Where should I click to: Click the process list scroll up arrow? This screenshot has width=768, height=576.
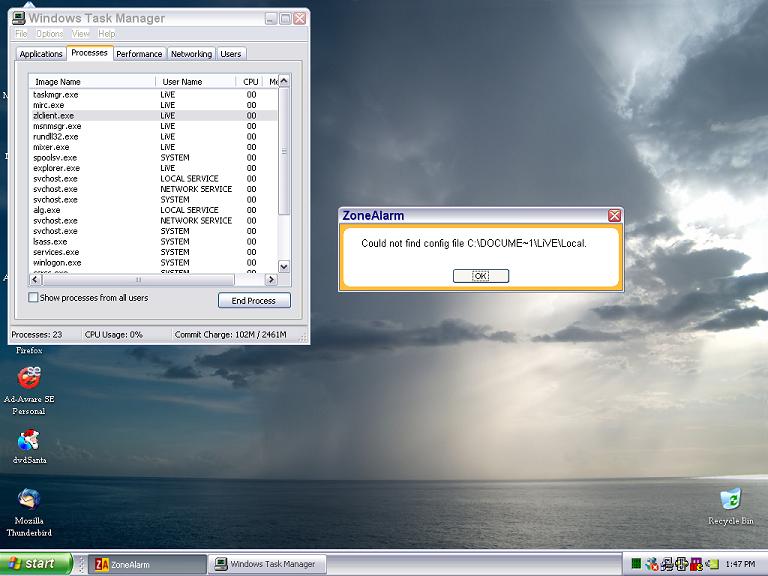pos(284,81)
